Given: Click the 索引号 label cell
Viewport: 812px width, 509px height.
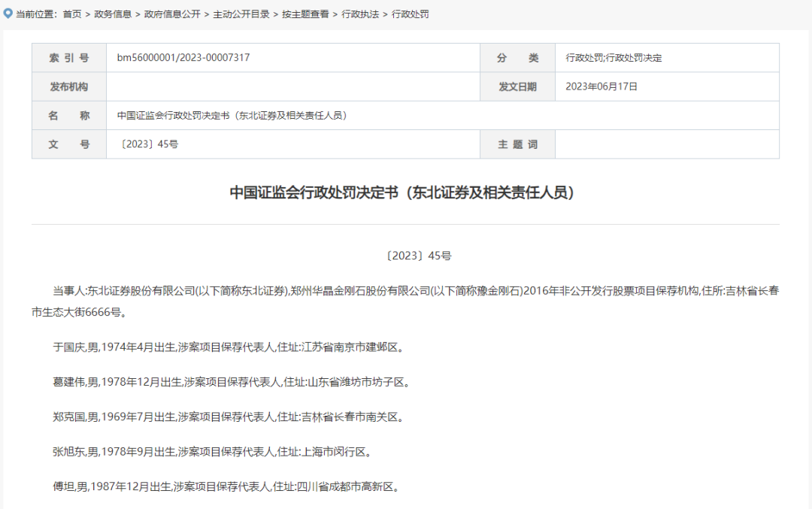Looking at the screenshot, I should click(x=69, y=57).
